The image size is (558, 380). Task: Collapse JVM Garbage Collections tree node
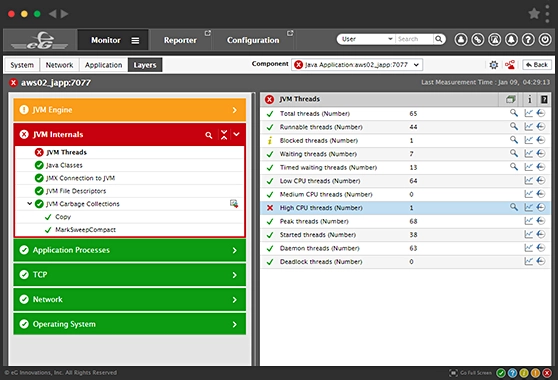[x=30, y=204]
